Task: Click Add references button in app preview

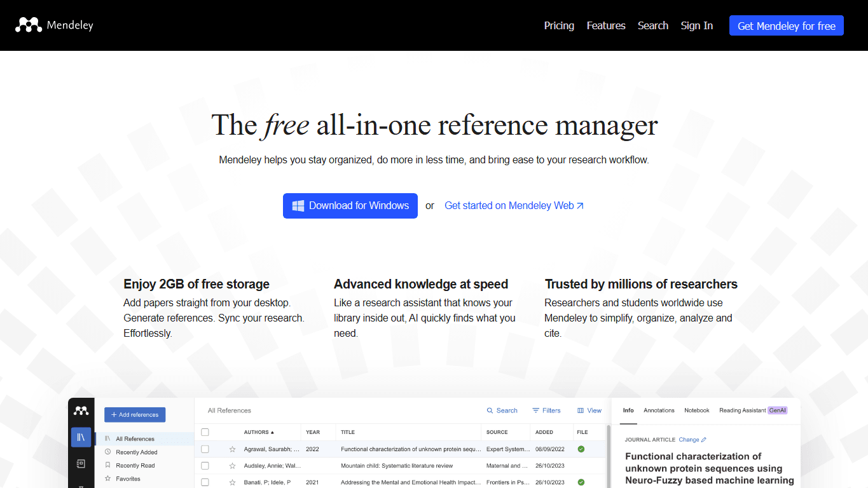Action: 135,414
